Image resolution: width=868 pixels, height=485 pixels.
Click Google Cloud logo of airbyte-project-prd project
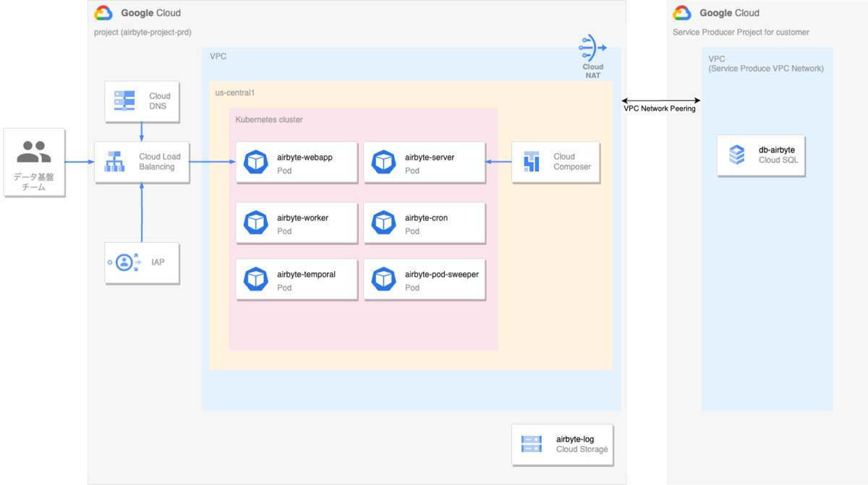(103, 13)
